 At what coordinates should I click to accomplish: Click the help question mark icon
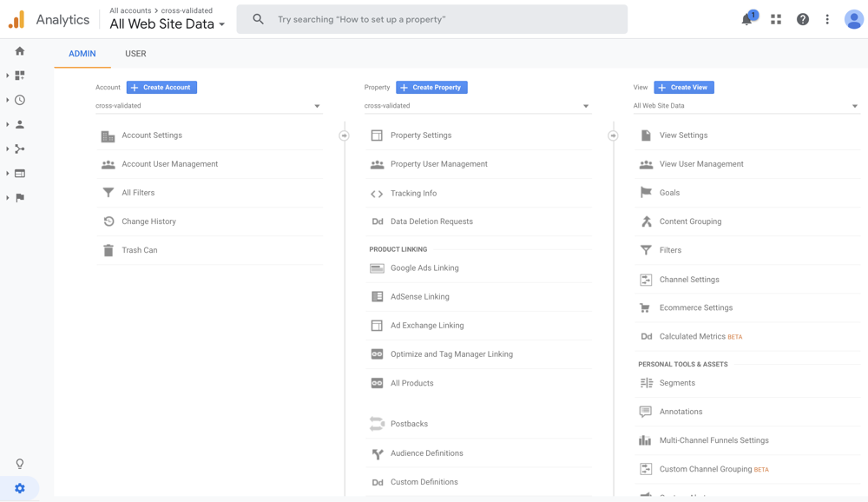tap(803, 19)
